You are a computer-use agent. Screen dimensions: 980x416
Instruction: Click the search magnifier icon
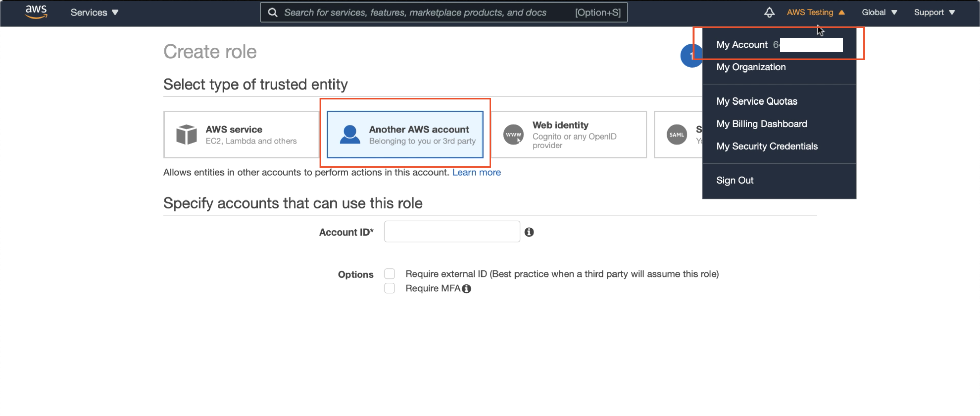click(x=272, y=13)
